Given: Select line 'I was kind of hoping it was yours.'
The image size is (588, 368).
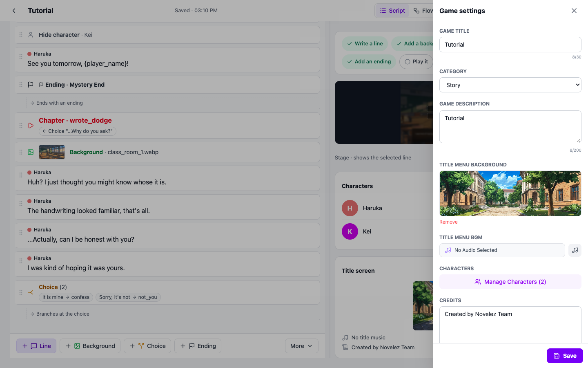Looking at the screenshot, I should coord(167,264).
